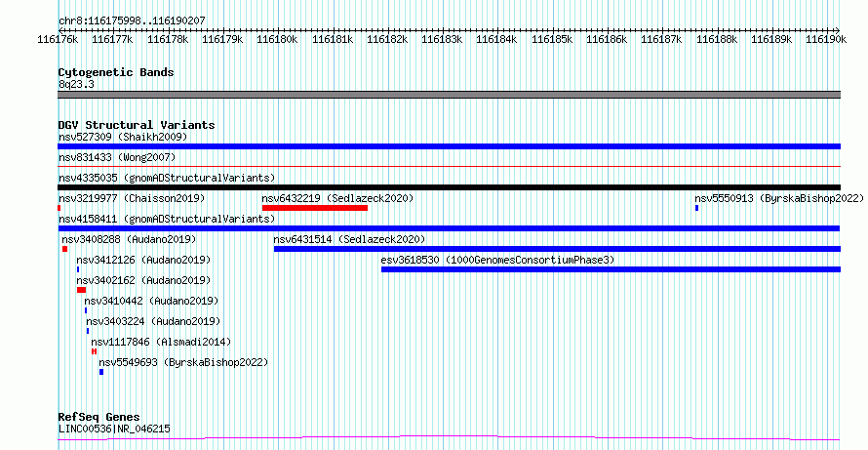868x450 pixels.
Task: Click the blue square for nsv5549693
Action: coord(101,372)
